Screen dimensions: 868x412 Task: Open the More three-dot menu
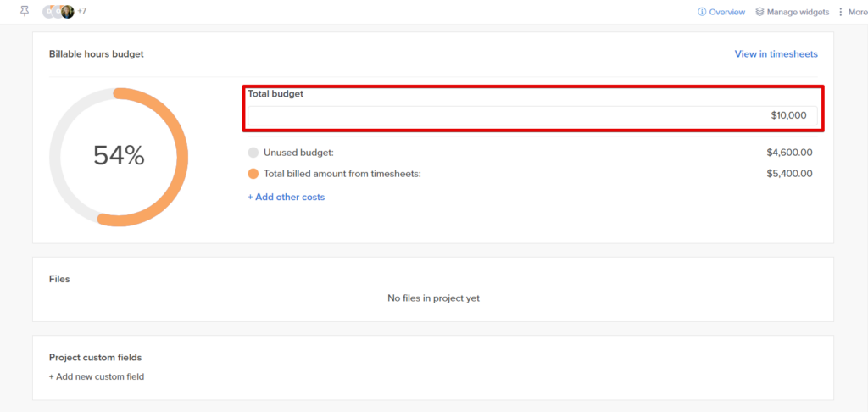pyautogui.click(x=841, y=12)
